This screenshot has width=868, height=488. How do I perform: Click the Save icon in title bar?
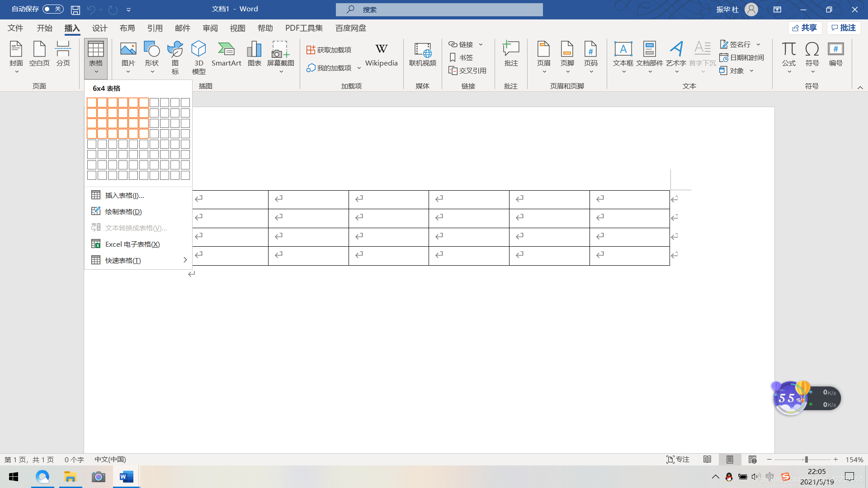(75, 9)
